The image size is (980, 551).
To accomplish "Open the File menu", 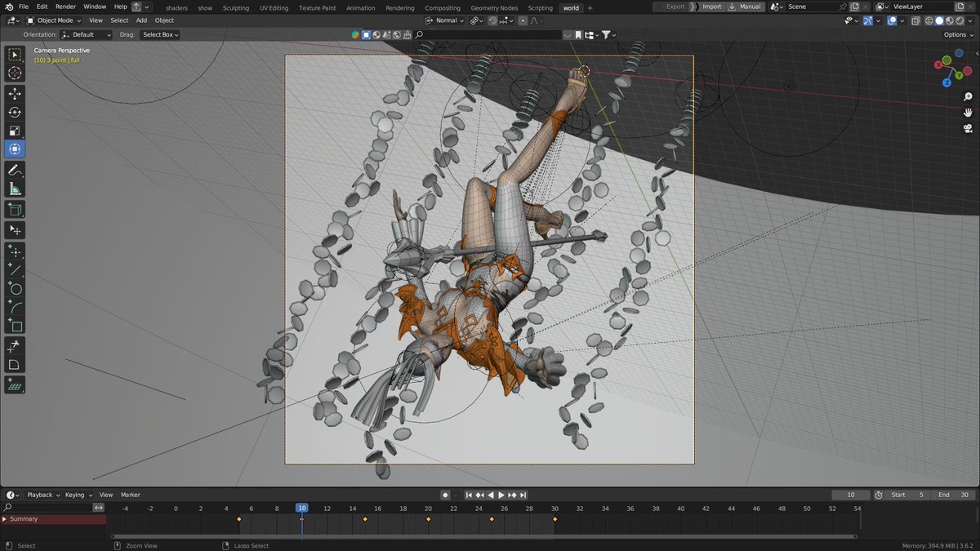I will click(x=24, y=7).
